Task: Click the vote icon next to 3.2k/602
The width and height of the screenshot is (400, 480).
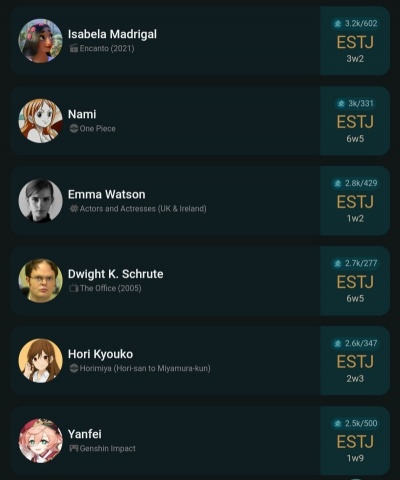Action: (x=338, y=24)
